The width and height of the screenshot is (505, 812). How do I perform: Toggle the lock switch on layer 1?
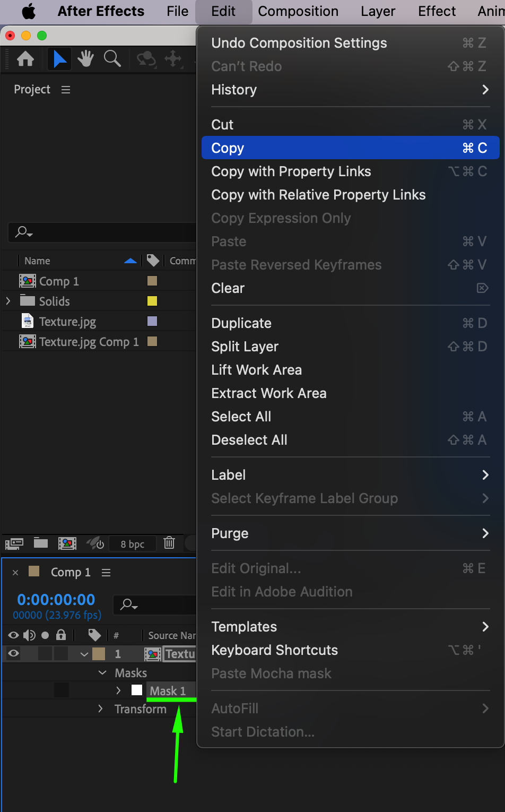[x=62, y=653]
